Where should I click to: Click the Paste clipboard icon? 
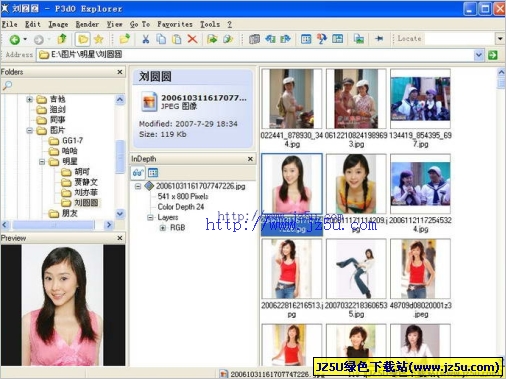tap(177, 39)
